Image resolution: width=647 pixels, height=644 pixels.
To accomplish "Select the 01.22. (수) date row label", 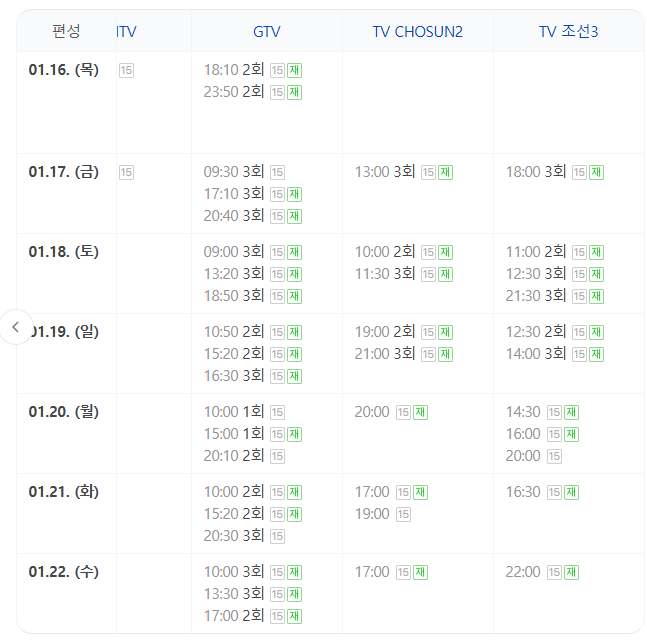I will tap(64, 572).
